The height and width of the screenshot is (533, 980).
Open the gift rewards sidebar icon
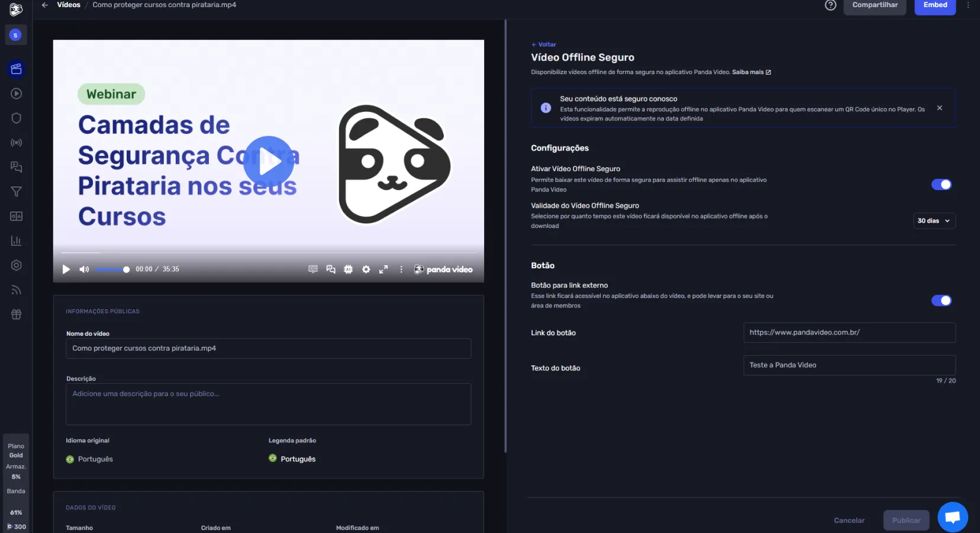(x=16, y=314)
